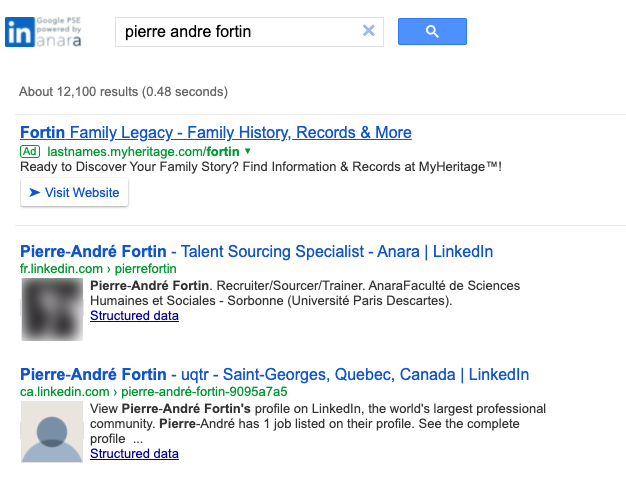
Task: Open Pierre-André Fortin uqtr Saint-Georges result
Action: (x=274, y=375)
